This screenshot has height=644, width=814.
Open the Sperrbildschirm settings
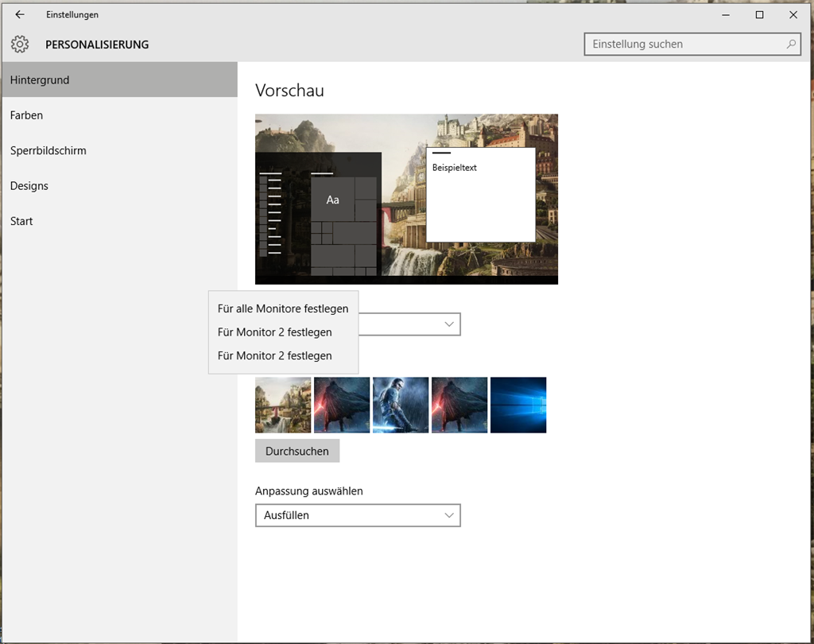tap(119, 150)
